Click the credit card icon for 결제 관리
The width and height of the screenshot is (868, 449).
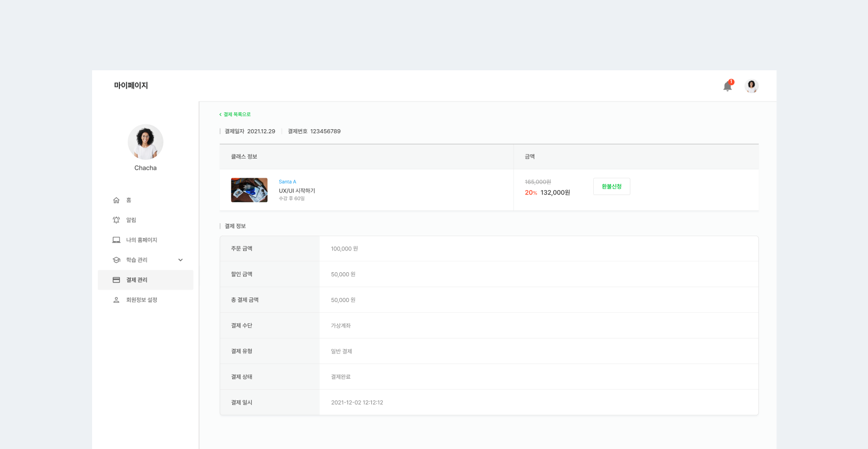point(116,280)
